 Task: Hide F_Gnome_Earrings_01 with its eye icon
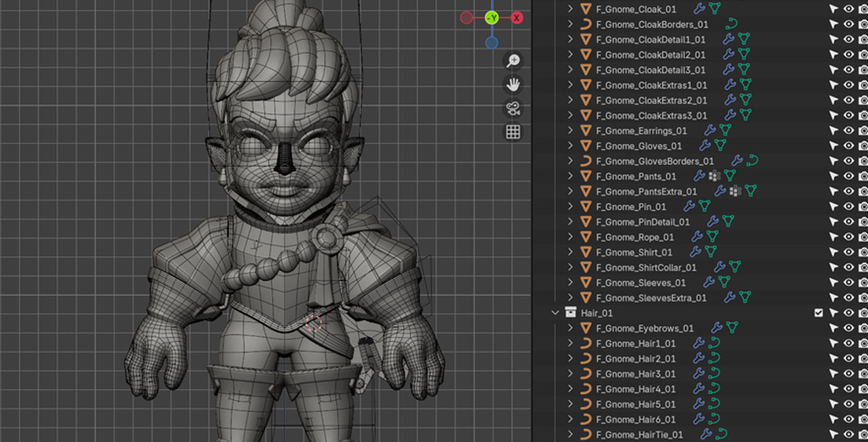(x=849, y=131)
